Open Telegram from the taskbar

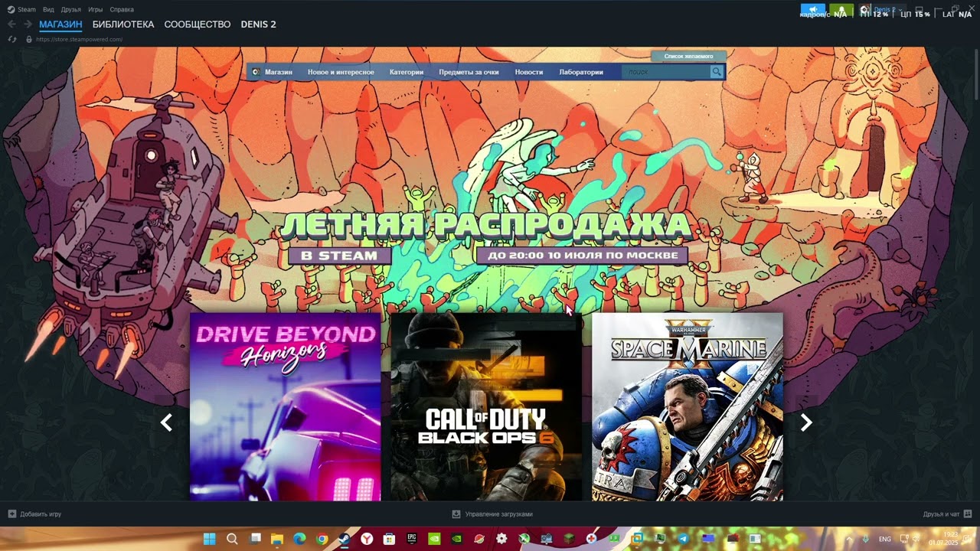coord(683,539)
